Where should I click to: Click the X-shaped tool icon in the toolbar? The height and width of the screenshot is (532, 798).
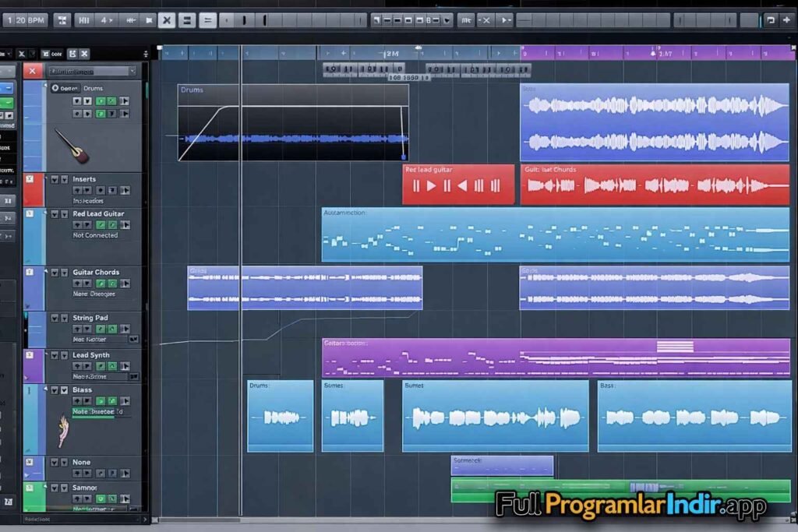(166, 19)
